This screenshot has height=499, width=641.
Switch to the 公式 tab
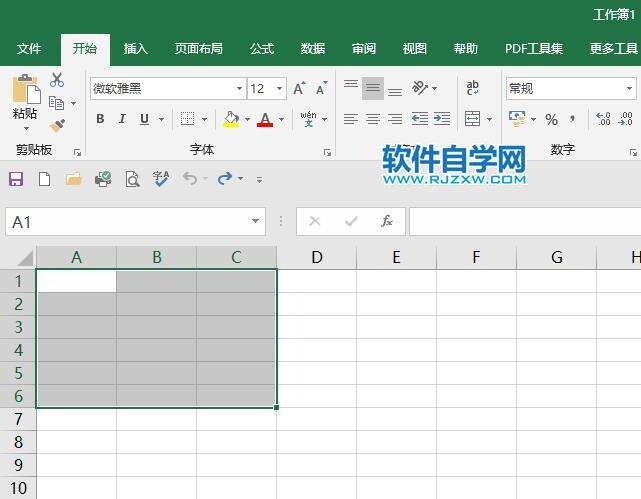[x=262, y=49]
